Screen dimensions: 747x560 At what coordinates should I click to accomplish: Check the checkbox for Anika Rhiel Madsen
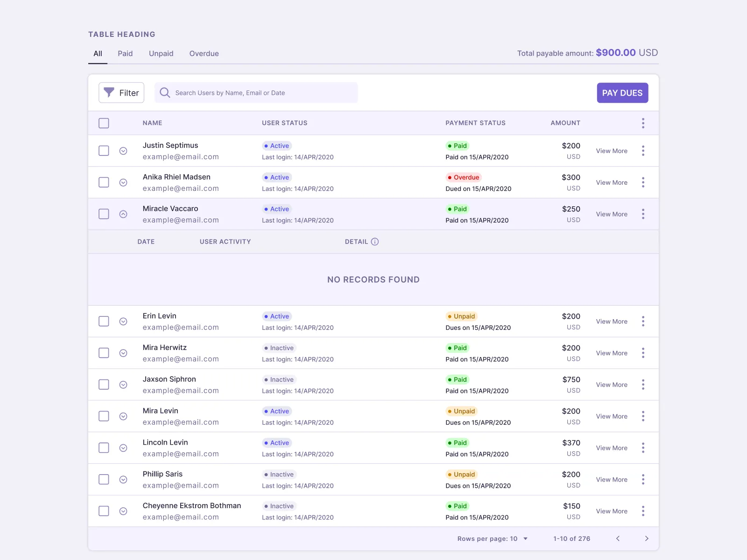tap(104, 182)
